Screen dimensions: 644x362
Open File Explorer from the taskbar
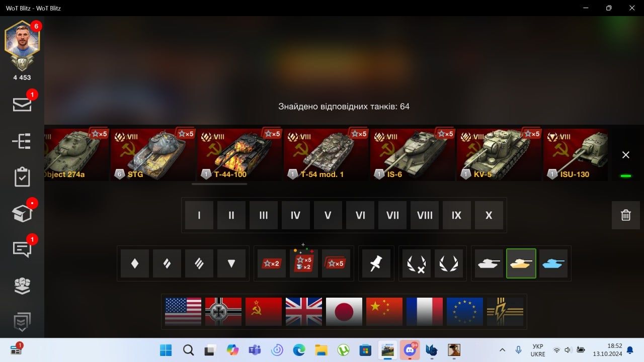(x=321, y=350)
